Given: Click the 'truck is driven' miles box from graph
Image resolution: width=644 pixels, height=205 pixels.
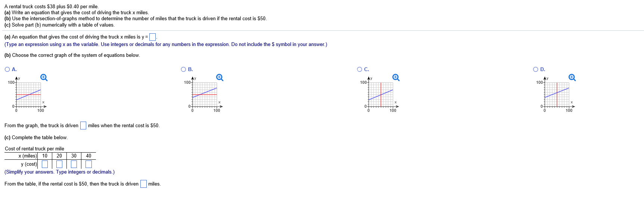Looking at the screenshot, I should click(83, 126).
